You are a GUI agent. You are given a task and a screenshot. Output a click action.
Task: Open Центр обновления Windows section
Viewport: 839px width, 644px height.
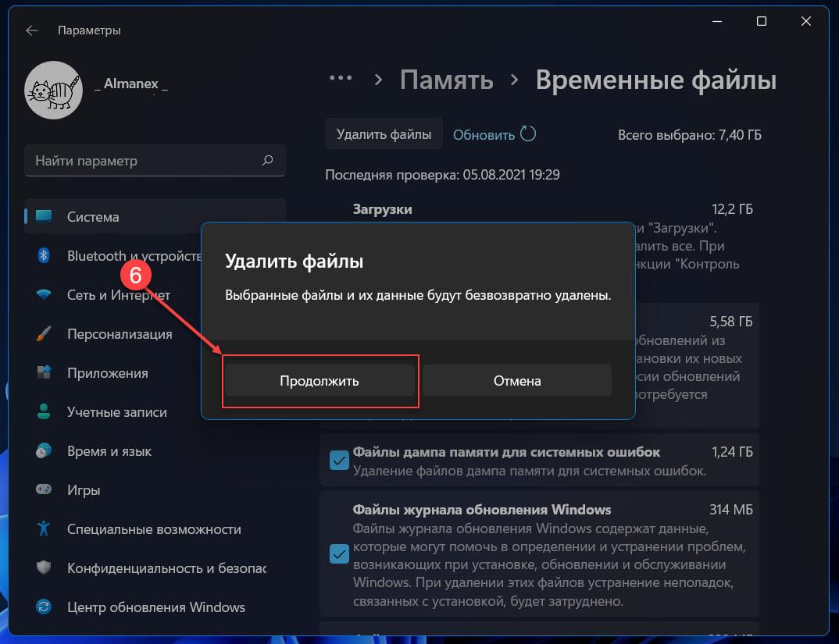(x=155, y=607)
